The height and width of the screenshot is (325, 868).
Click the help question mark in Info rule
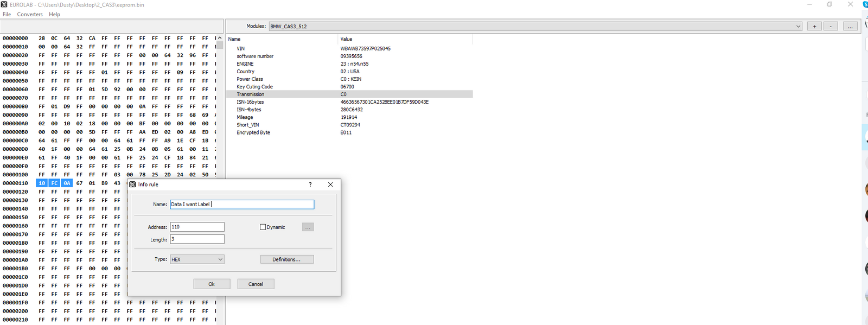pos(310,184)
